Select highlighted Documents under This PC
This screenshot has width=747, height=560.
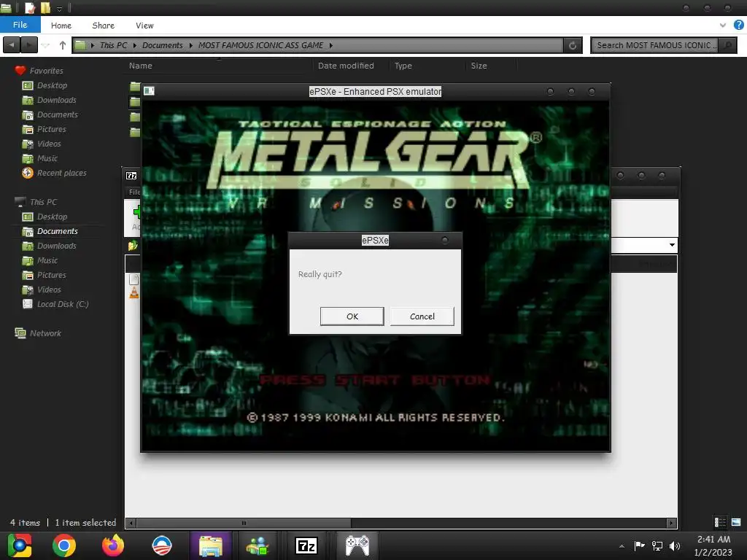[57, 231]
